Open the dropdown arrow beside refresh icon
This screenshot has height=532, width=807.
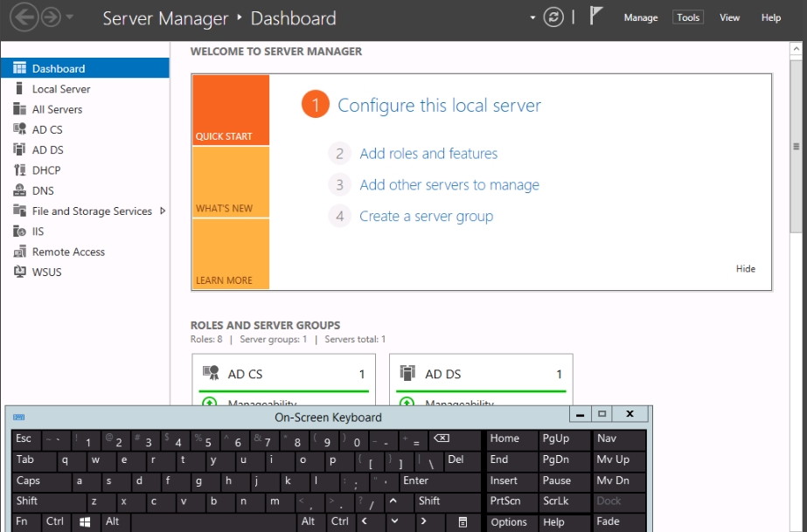[532, 17]
